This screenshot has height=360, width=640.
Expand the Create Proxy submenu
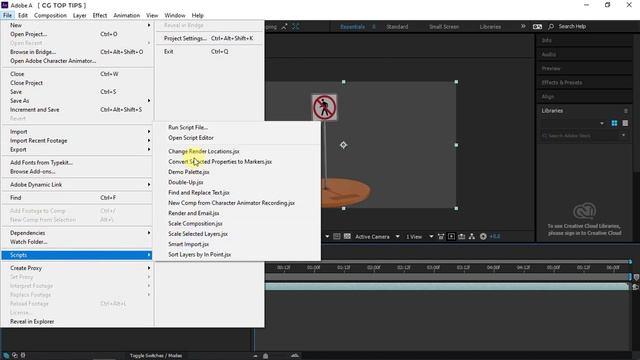click(x=77, y=268)
